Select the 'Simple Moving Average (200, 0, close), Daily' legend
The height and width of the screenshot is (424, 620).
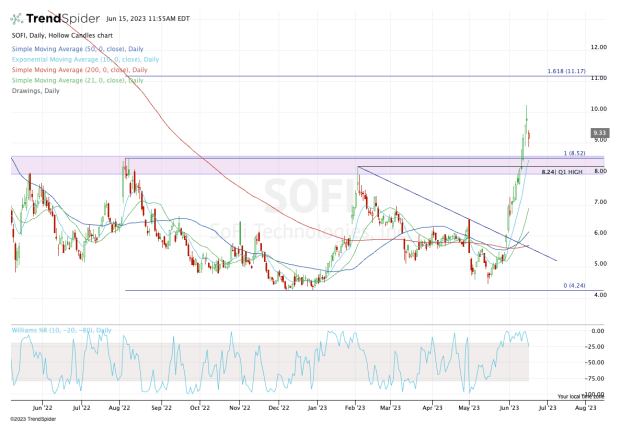[x=79, y=70]
